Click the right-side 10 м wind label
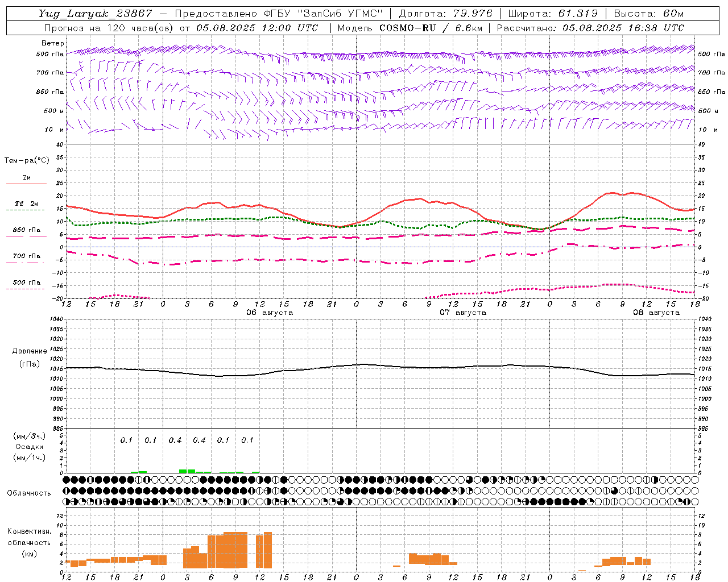The image size is (728, 582). (708, 130)
